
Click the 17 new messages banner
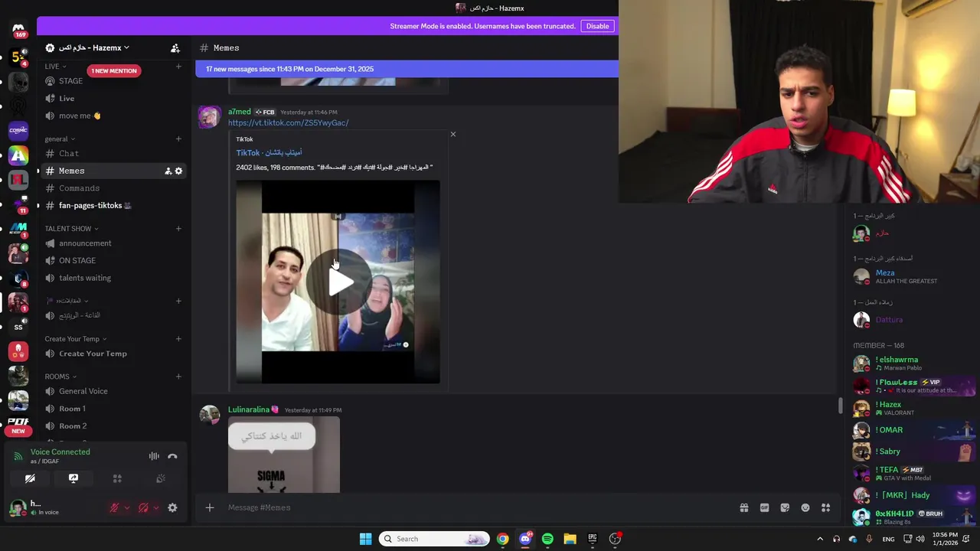(x=407, y=69)
